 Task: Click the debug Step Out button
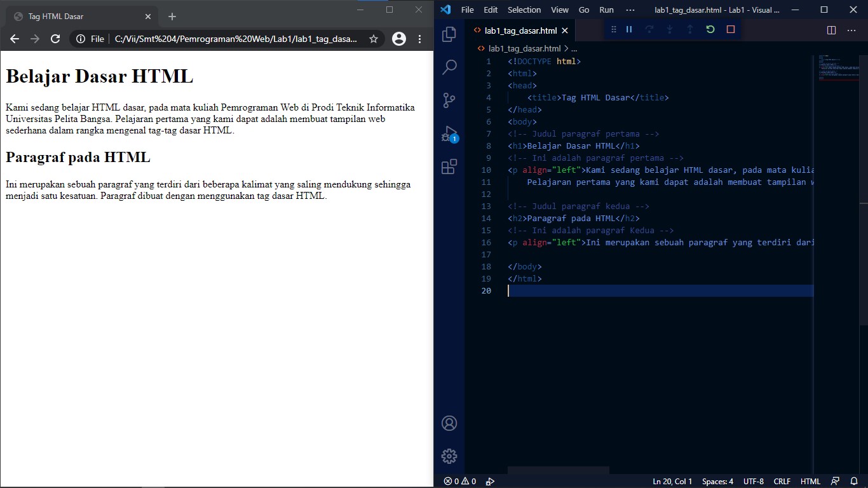[x=690, y=29]
